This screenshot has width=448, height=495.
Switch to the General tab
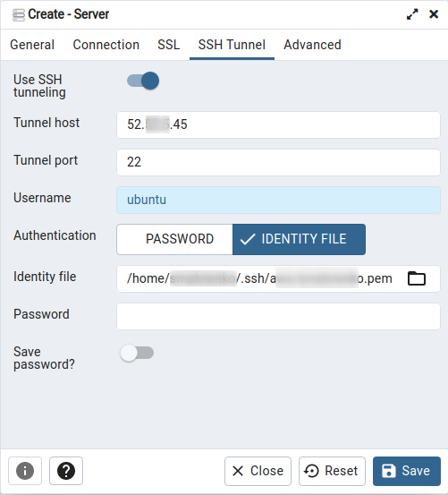point(32,45)
